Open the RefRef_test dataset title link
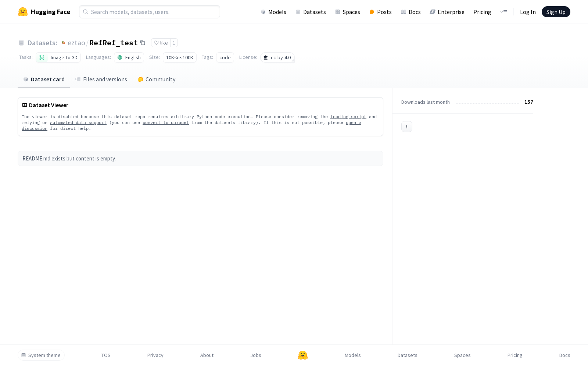The image size is (588, 368). click(113, 43)
